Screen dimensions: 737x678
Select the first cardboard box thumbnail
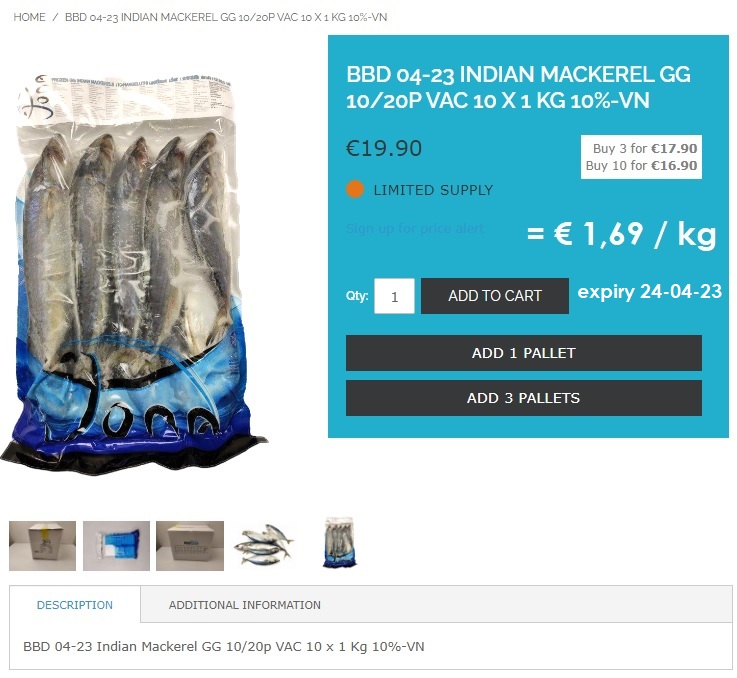pos(42,545)
